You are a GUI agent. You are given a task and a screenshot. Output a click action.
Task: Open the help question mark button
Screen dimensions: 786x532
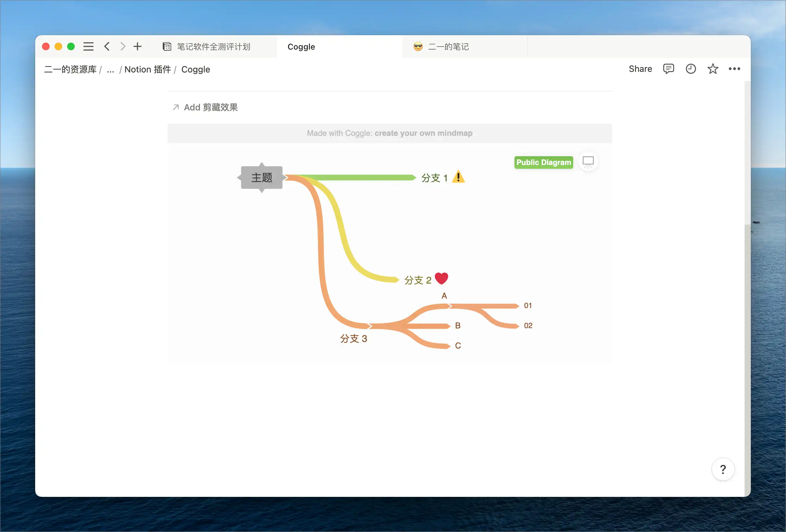pos(723,469)
